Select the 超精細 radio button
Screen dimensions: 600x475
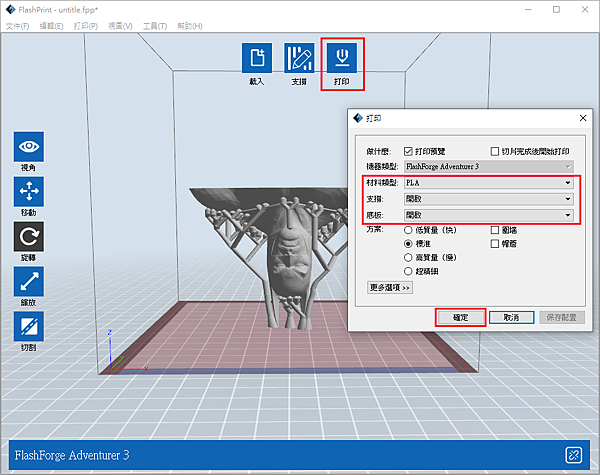(408, 271)
